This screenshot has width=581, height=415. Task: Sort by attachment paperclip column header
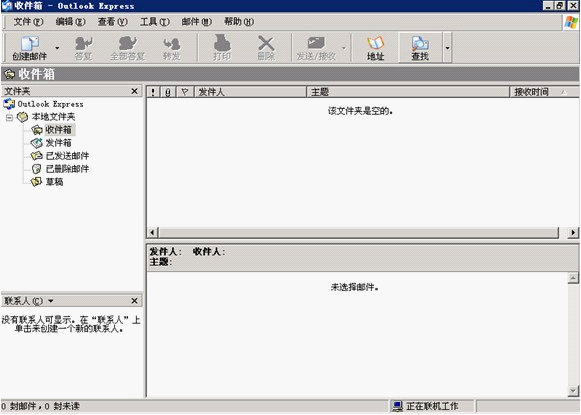pyautogui.click(x=168, y=92)
